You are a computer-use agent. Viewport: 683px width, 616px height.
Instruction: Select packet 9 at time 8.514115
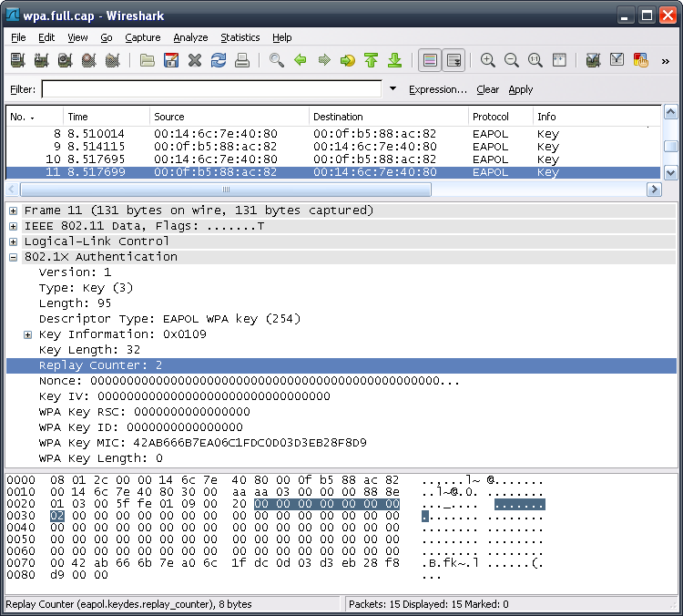coord(333,147)
